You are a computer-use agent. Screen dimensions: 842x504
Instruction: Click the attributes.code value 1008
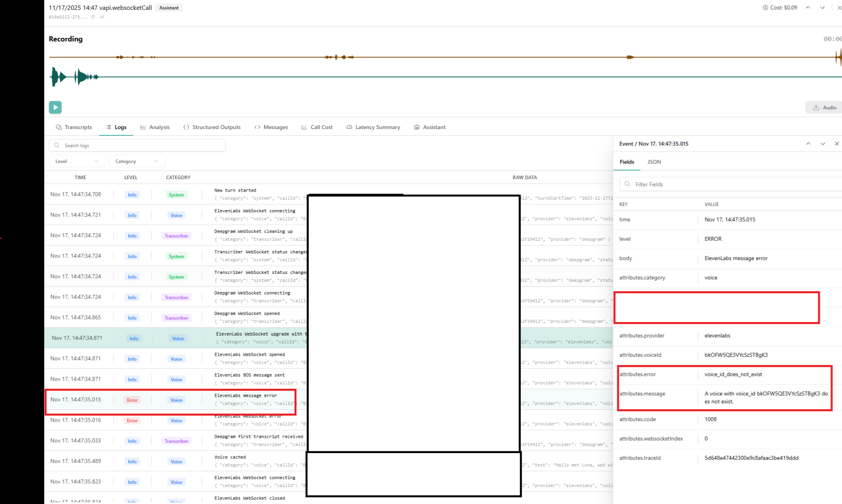711,419
